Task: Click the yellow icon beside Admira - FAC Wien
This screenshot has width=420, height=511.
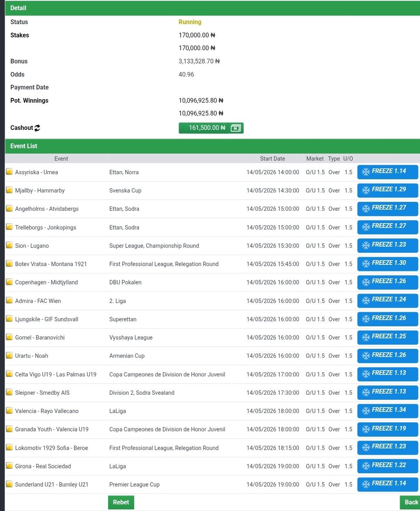Action: (9, 301)
